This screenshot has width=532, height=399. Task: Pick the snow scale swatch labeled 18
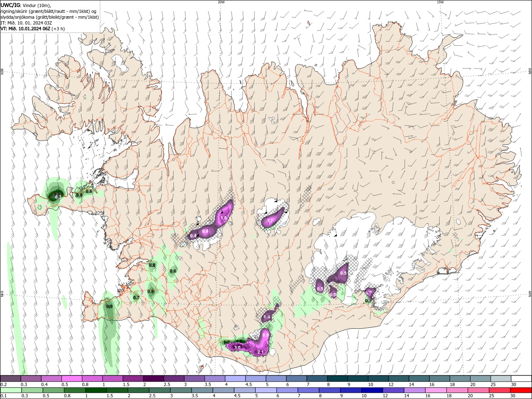460,379
